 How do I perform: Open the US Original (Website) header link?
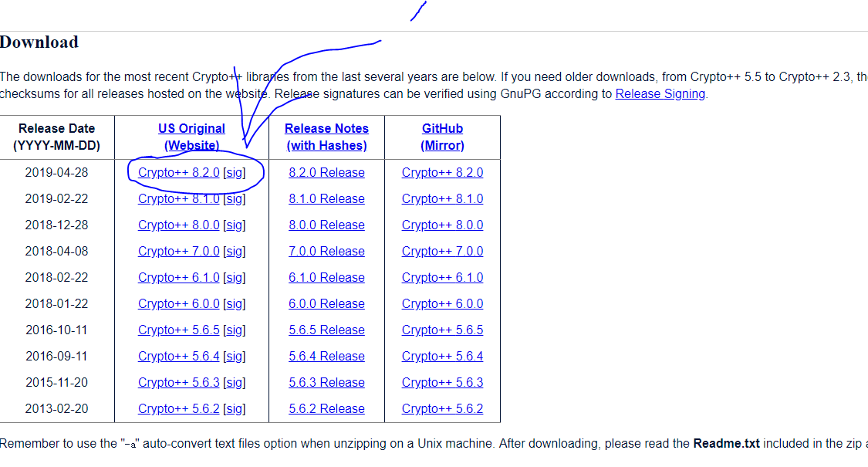(x=191, y=137)
